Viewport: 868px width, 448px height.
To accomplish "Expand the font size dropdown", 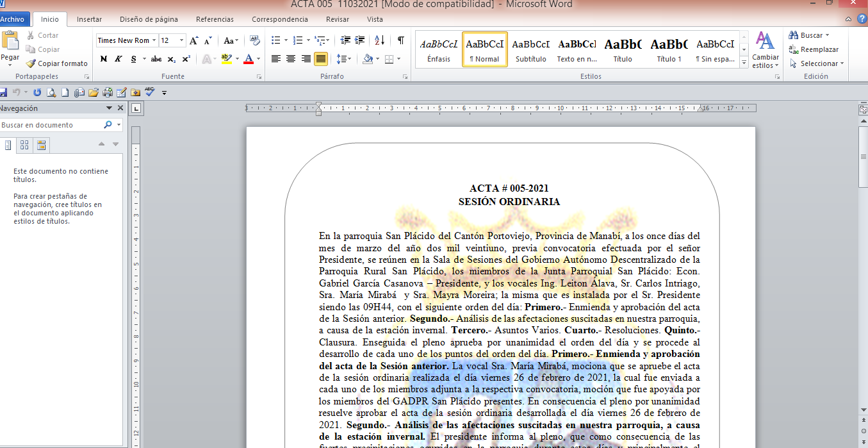I will [x=182, y=40].
